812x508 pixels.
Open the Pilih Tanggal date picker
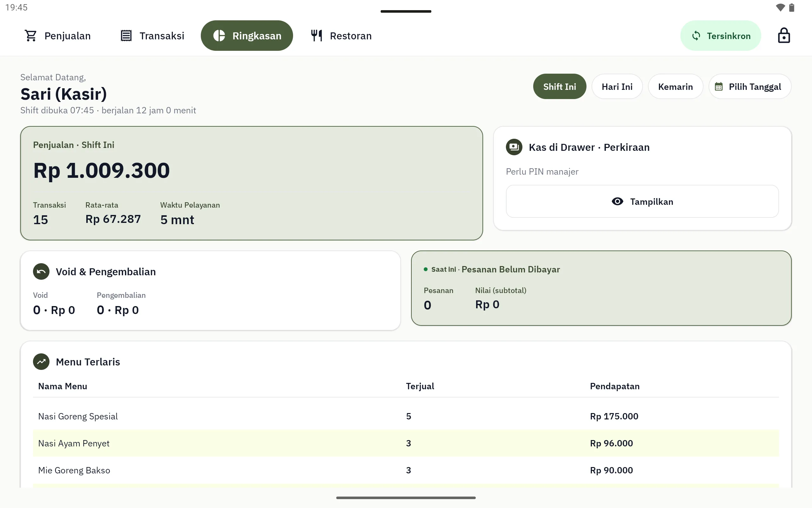(750, 87)
